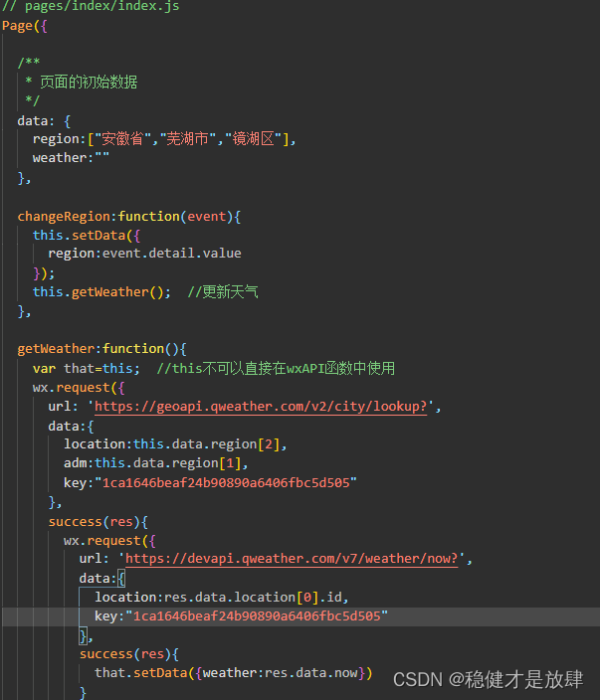Click the first key string under adm line
This screenshot has height=700, width=600.
click(x=226, y=482)
